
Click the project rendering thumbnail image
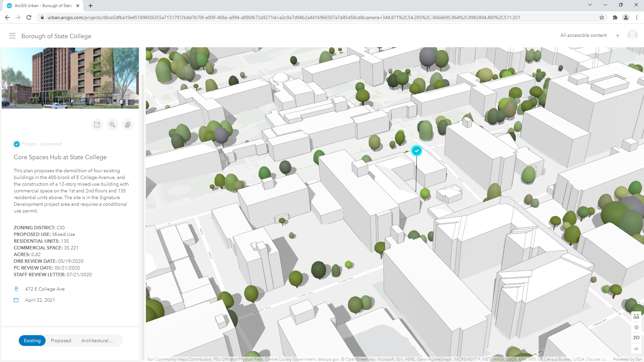[x=70, y=78]
